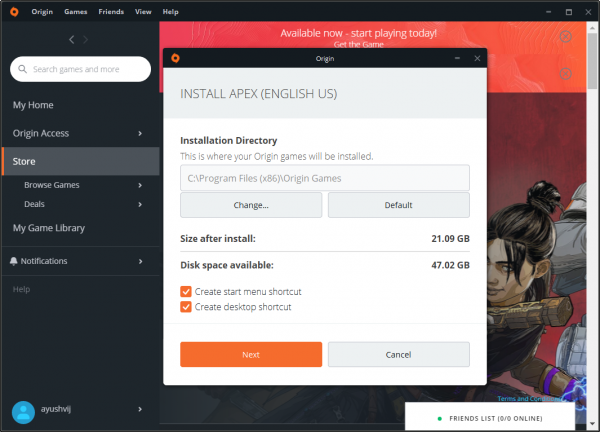Click the Origin logo in the install dialog title bar
600x432 pixels.
point(176,58)
